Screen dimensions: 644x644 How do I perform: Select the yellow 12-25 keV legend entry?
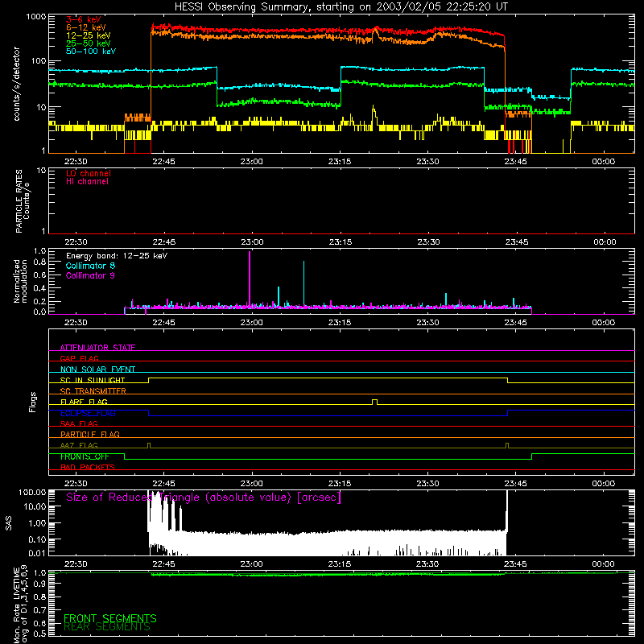coord(89,35)
